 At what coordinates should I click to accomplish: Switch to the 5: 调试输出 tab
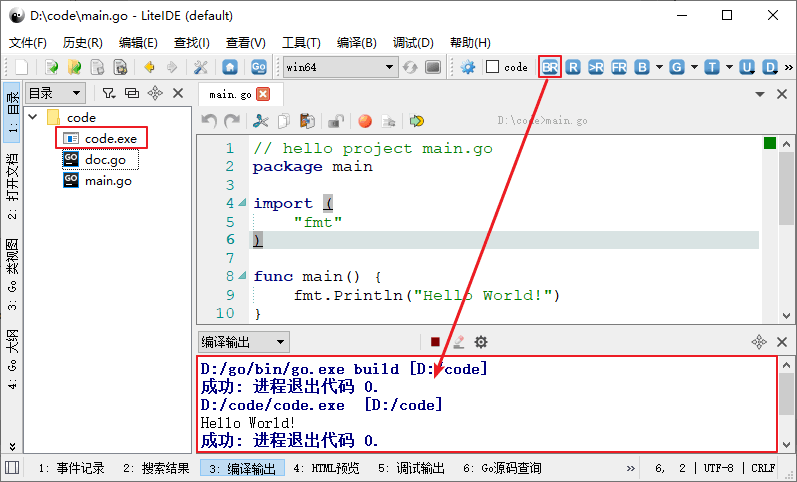tap(411, 468)
